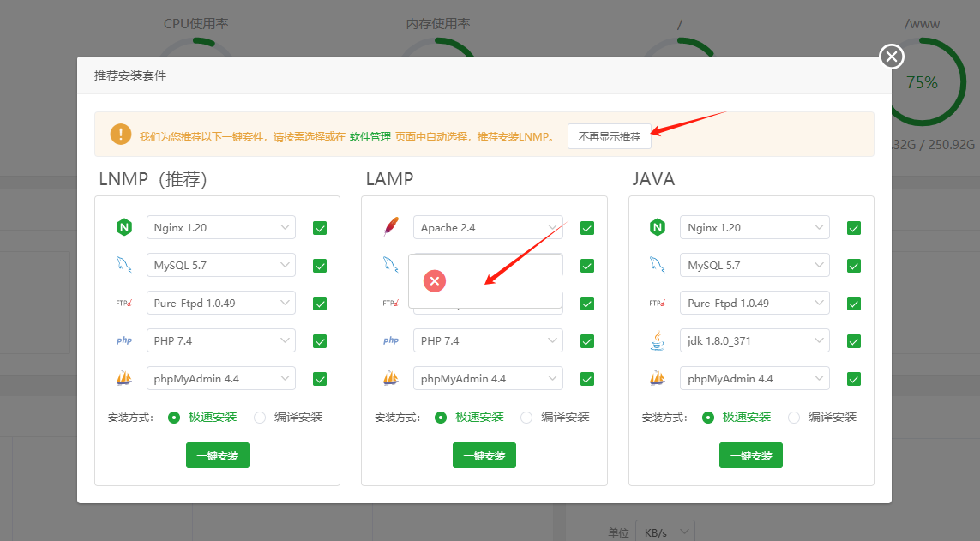Click the FTP icon in LNMP column
Image resolution: width=980 pixels, height=541 pixels.
pos(123,303)
